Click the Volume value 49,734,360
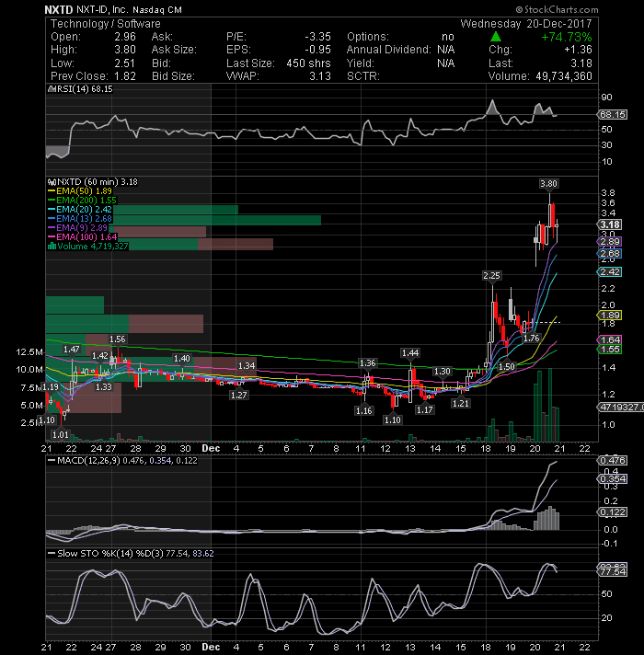This screenshot has height=655, width=644. tap(562, 76)
